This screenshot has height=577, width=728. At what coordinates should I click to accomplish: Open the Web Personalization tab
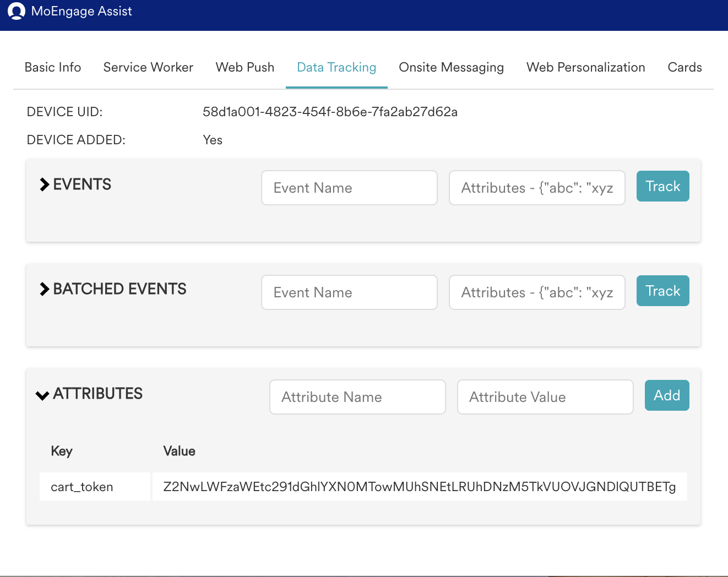585,67
